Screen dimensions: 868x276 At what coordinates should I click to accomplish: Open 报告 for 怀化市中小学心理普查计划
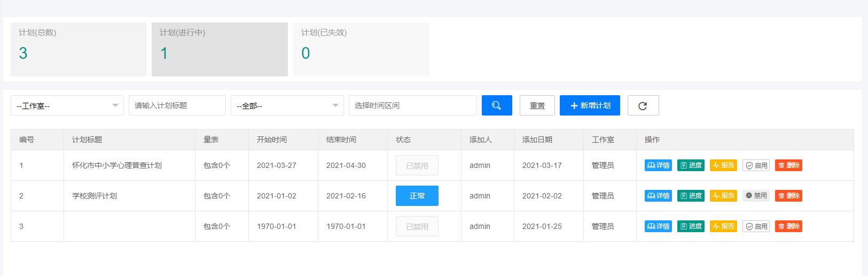click(723, 165)
